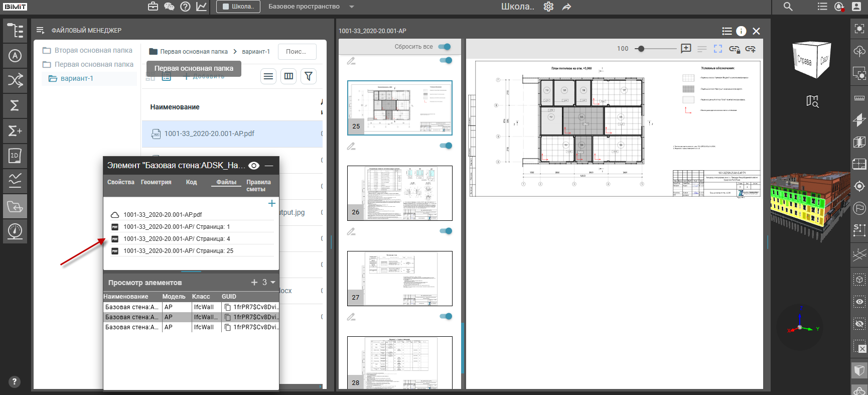Screen dimensions: 868x395
Task: Open the link to Страница: 25
Action: click(x=179, y=251)
